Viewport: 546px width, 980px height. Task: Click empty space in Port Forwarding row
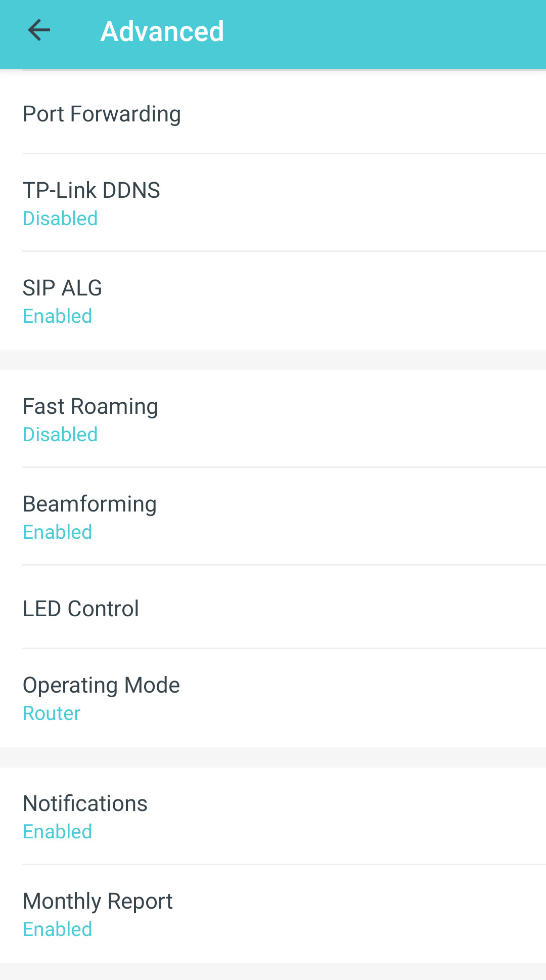coord(379,114)
